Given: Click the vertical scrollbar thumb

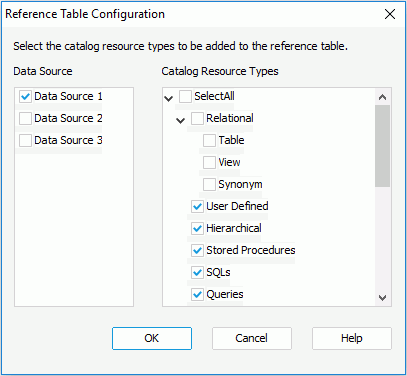Looking at the screenshot, I should pos(382,146).
